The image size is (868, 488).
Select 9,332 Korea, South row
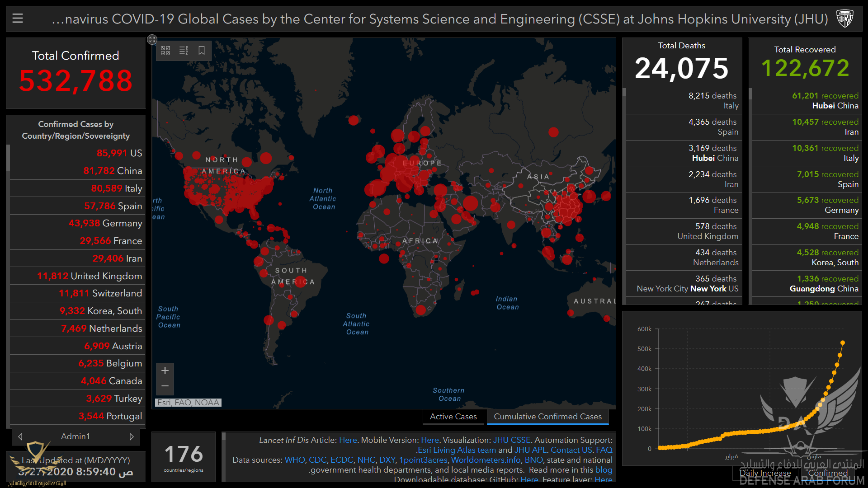coord(77,311)
